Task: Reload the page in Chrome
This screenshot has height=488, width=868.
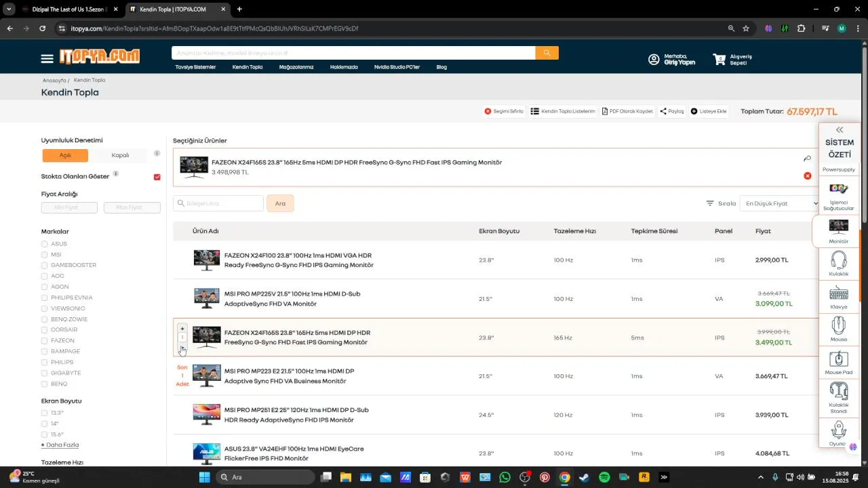Action: tap(42, 28)
